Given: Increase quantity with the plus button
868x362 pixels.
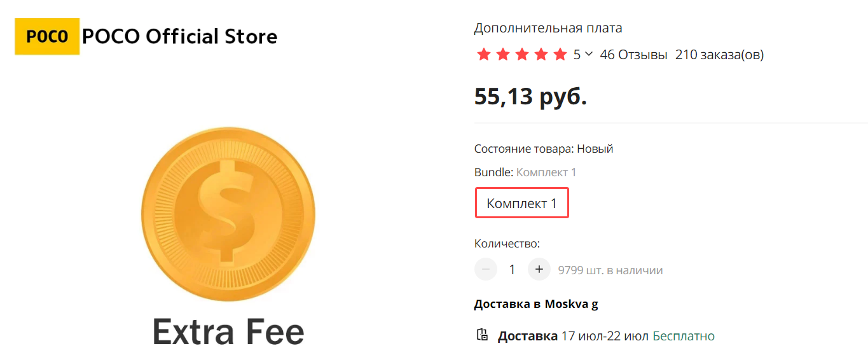Looking at the screenshot, I should point(539,270).
